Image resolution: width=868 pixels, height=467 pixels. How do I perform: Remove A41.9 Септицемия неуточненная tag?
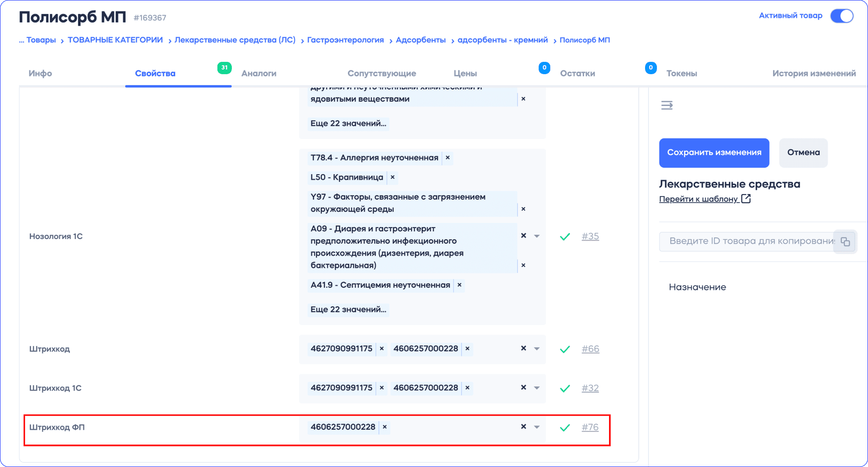tap(459, 285)
